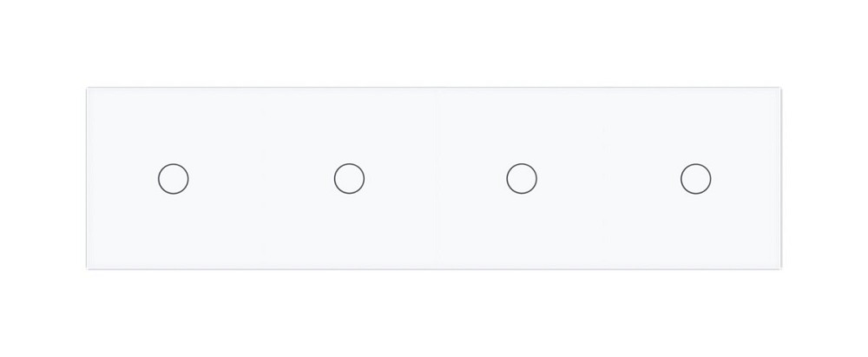868x357 pixels.
Task: Click blank panel area between first and second circles
Action: point(261,178)
